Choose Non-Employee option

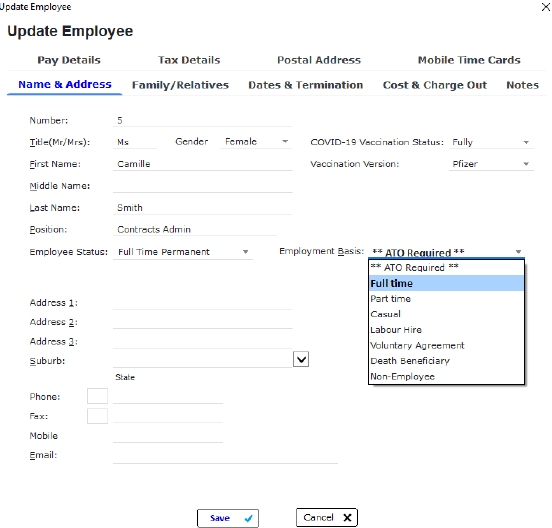pyautogui.click(x=446, y=377)
